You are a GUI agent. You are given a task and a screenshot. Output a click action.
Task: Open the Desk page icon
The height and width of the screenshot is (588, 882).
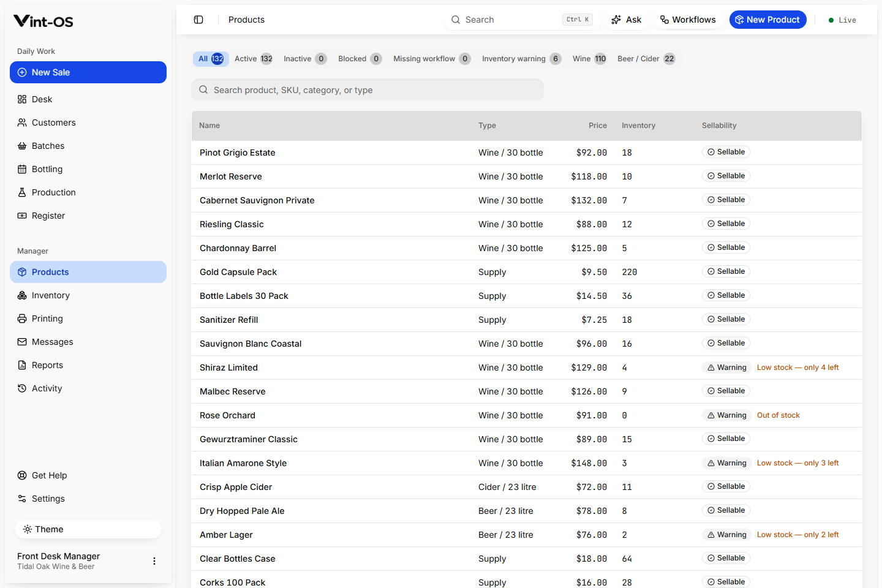pyautogui.click(x=22, y=99)
